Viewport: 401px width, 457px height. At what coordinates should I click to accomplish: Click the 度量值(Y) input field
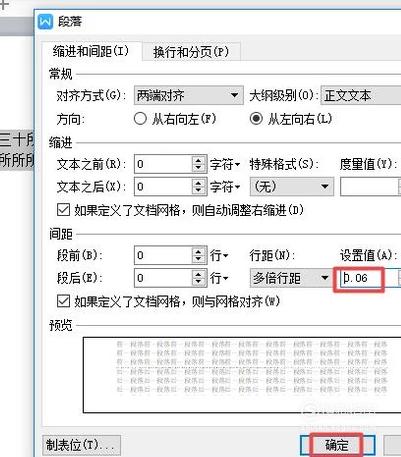click(369, 187)
